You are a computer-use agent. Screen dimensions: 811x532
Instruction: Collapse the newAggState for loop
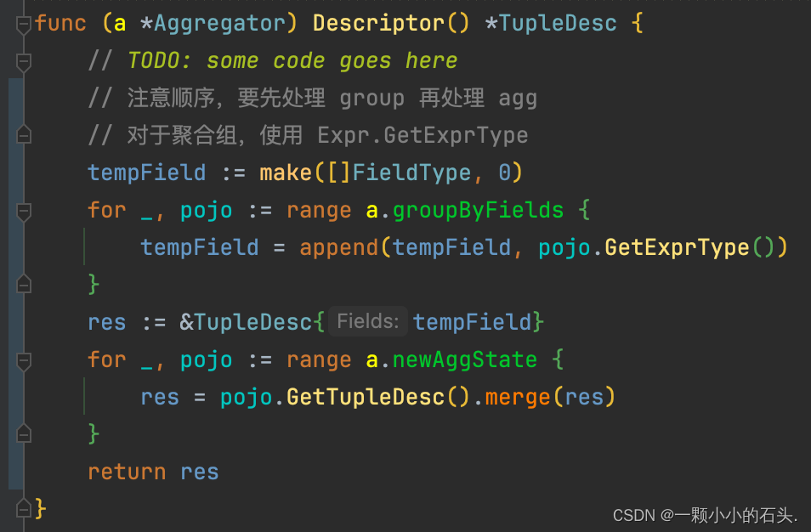pyautogui.click(x=24, y=361)
